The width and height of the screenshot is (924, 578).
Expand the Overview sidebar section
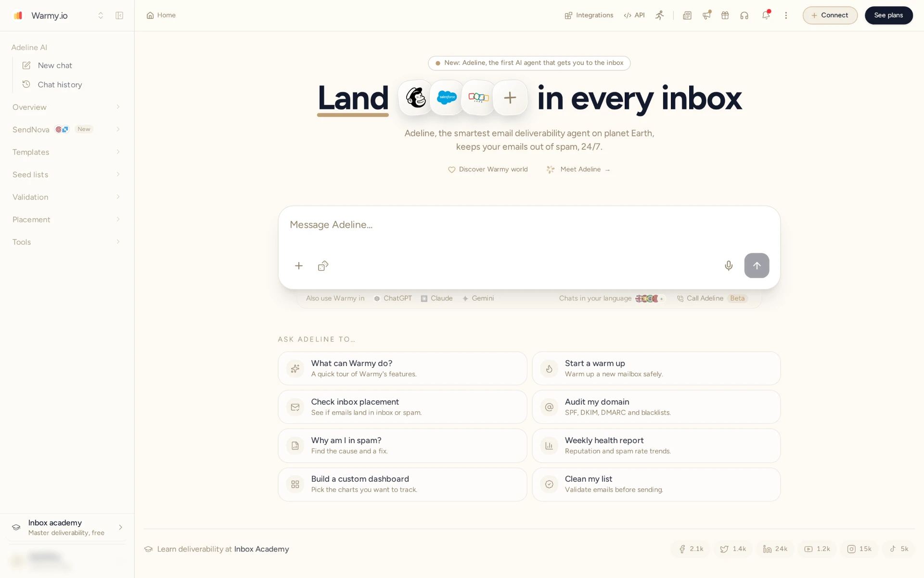tap(66, 107)
